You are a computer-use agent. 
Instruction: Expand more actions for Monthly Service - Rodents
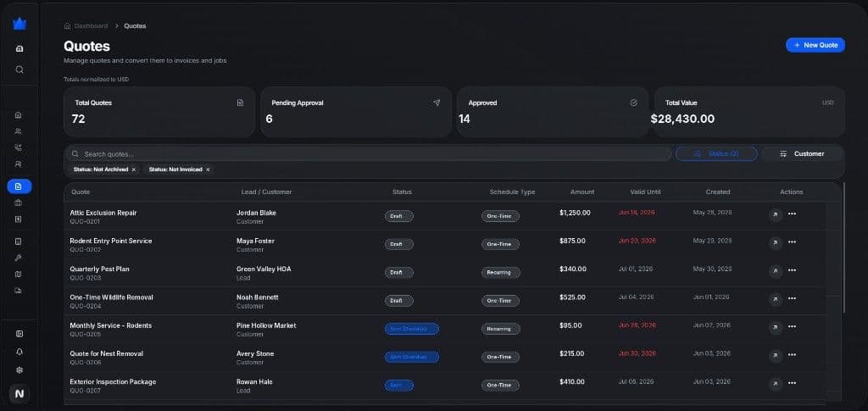tap(793, 327)
